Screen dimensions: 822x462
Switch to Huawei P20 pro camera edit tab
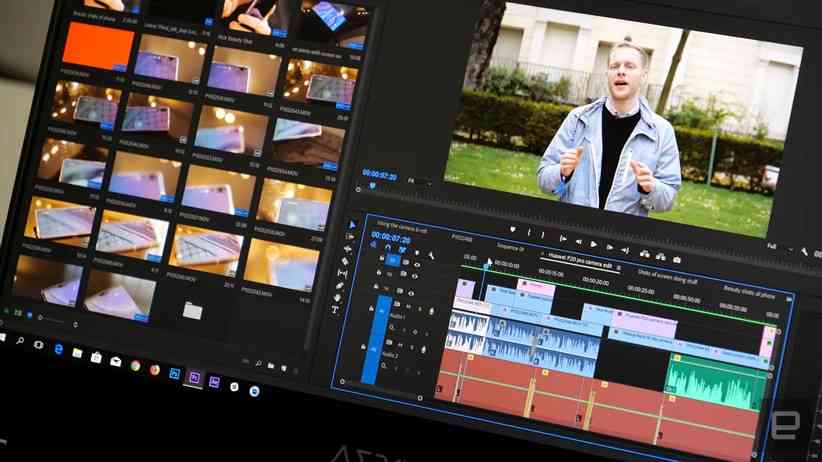tap(581, 256)
